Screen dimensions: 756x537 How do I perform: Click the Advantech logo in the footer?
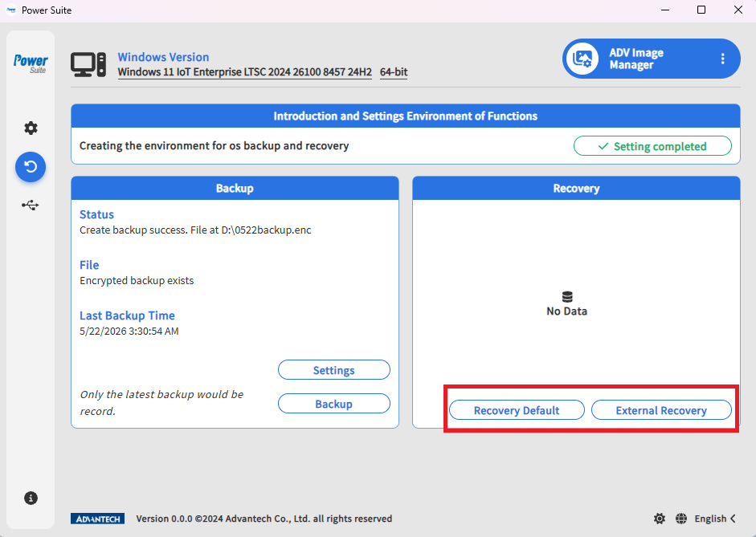click(97, 519)
